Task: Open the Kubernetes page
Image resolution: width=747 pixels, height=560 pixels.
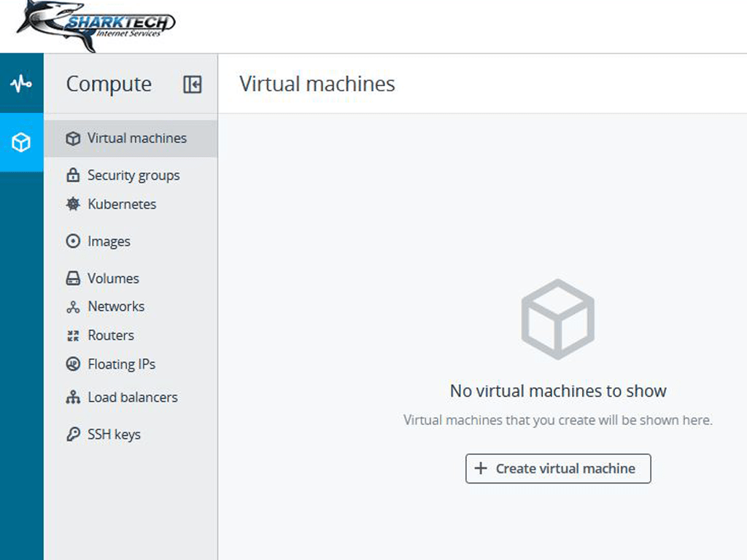Action: tap(122, 204)
